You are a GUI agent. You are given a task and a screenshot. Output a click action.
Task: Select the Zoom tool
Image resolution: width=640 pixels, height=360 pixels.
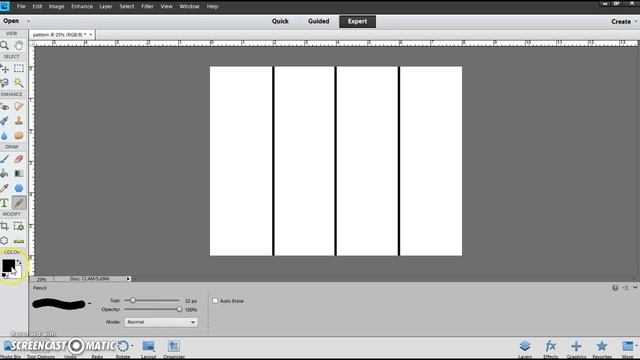click(4, 45)
